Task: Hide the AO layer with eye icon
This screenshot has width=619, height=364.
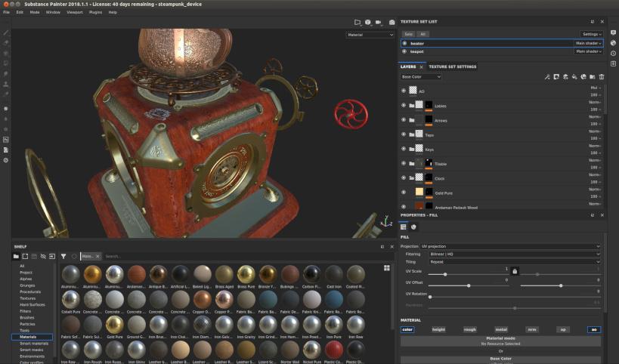Action: point(404,91)
